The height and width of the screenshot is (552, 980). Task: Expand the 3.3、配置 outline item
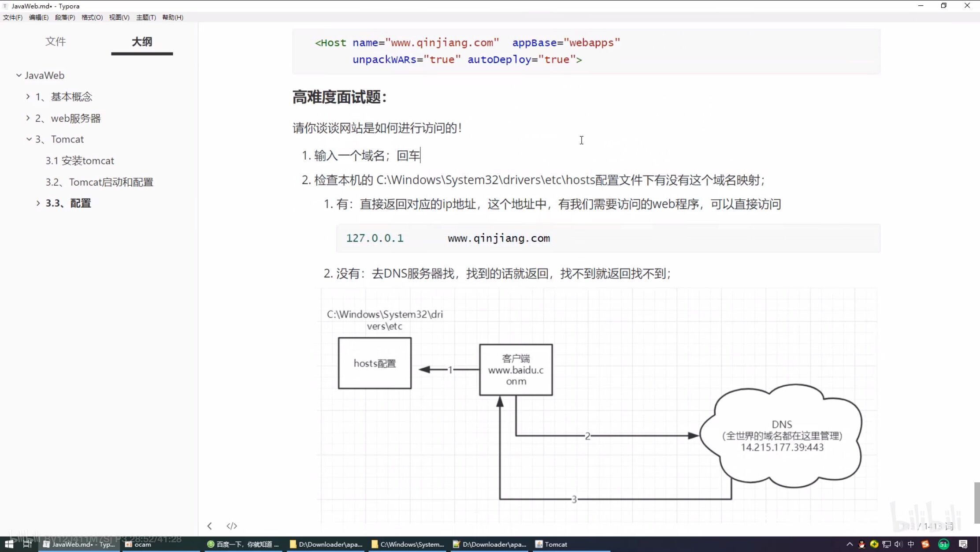[38, 203]
